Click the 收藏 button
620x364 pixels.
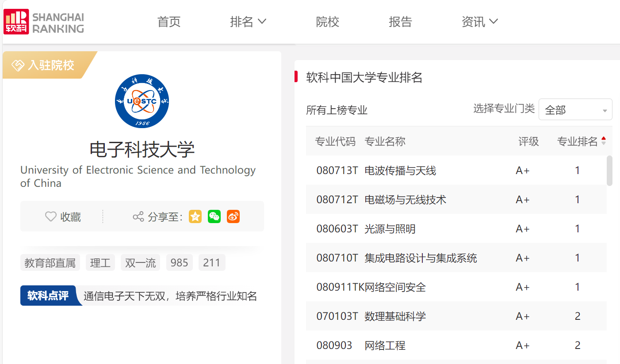[x=63, y=216]
